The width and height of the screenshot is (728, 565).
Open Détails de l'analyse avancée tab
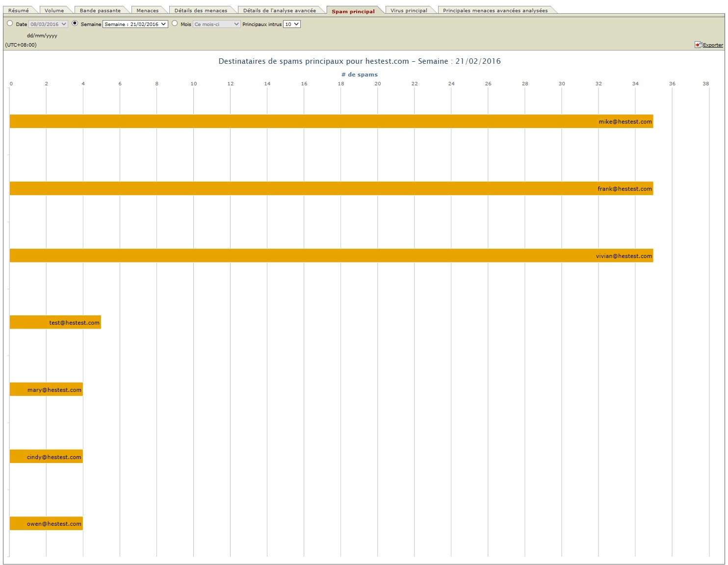click(279, 10)
